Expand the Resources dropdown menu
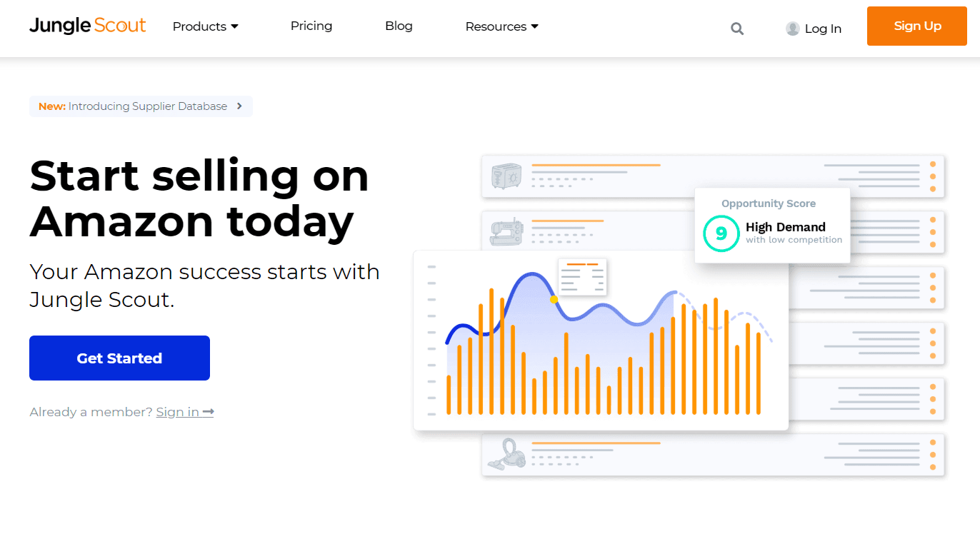The image size is (980, 539). (x=501, y=26)
